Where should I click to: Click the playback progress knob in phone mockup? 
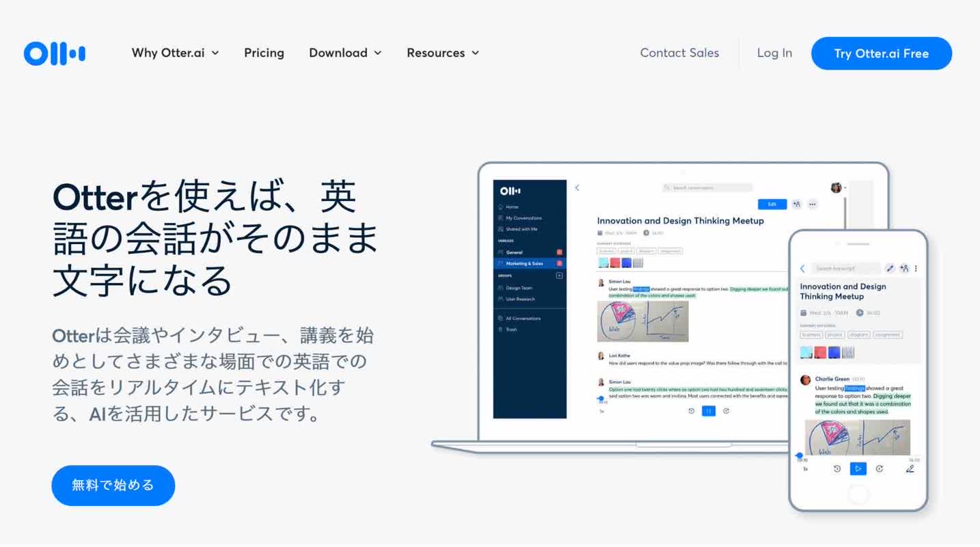800,455
